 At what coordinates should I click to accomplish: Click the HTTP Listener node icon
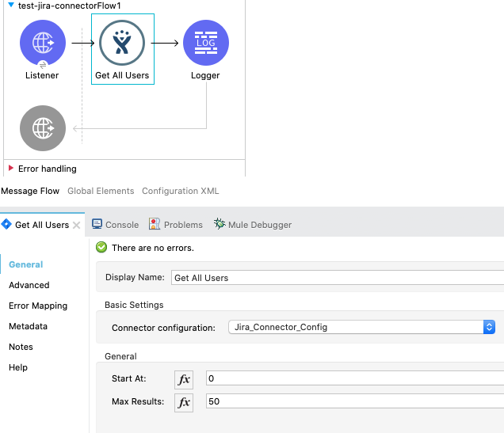(x=43, y=43)
